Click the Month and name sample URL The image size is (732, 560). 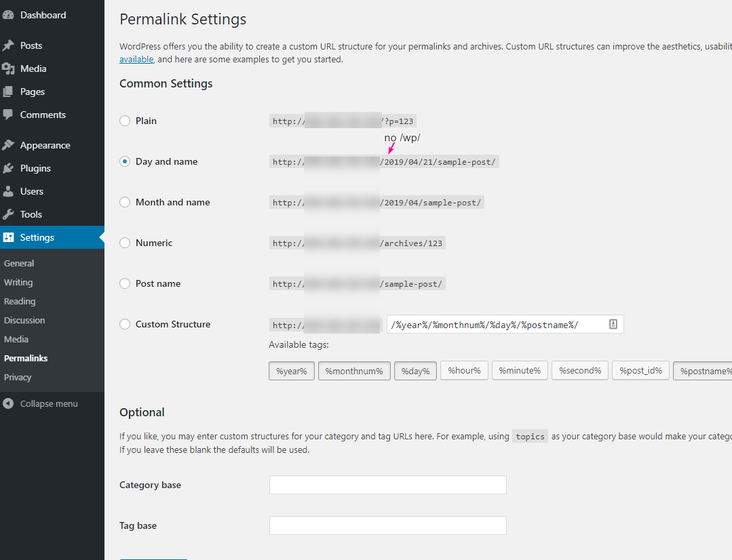[x=377, y=203]
